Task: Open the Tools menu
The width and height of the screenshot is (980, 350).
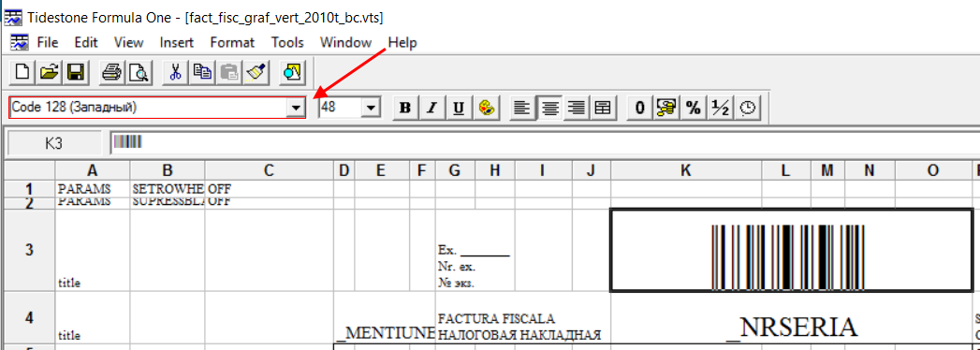Action: point(287,42)
